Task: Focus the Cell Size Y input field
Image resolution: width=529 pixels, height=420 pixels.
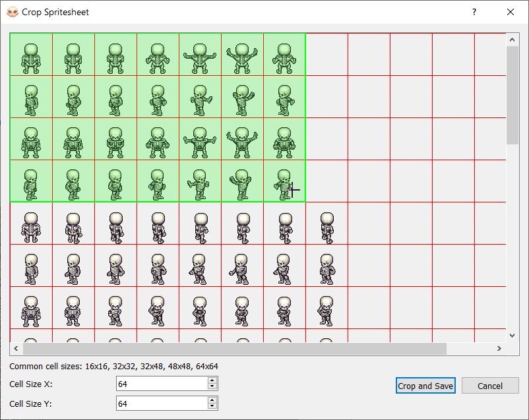Action: 161,404
